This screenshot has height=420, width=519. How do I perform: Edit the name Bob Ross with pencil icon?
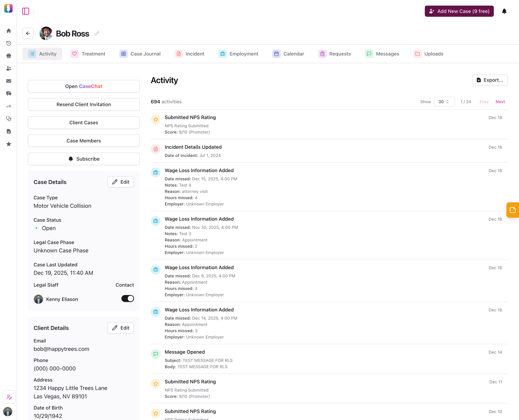point(97,33)
